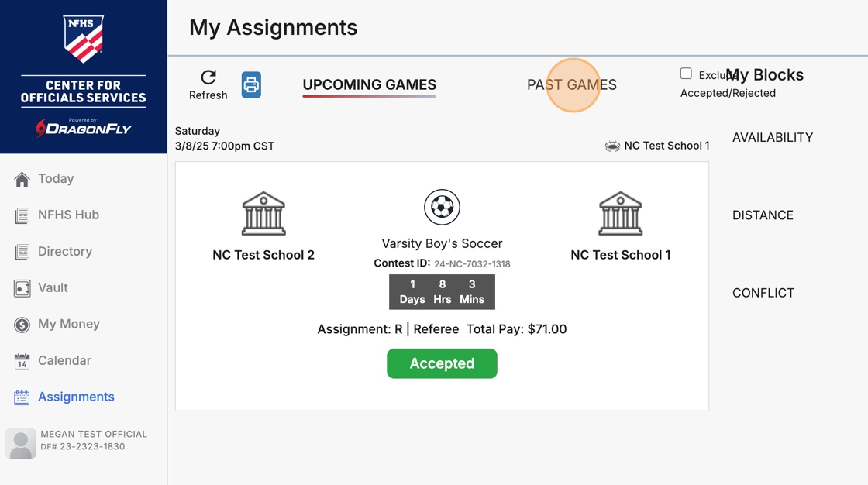Image resolution: width=868 pixels, height=485 pixels.
Task: Click the My Money dollar icon
Action: click(x=22, y=325)
